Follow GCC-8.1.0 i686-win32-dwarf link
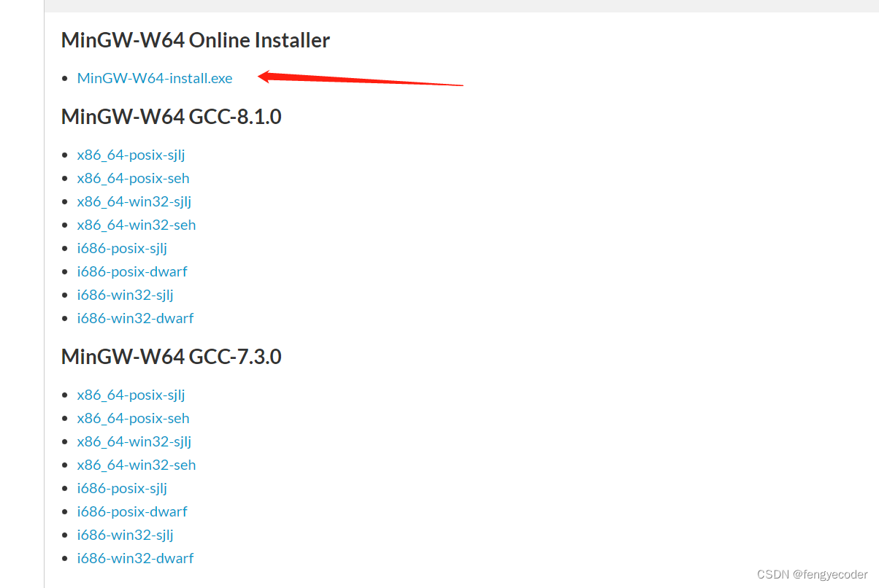This screenshot has width=879, height=588. pos(136,318)
